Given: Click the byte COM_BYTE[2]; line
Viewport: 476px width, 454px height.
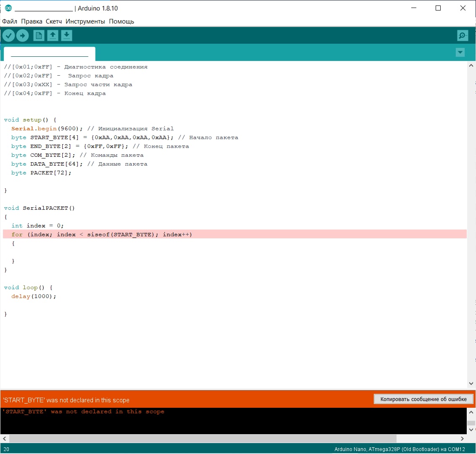Looking at the screenshot, I should (x=77, y=155).
